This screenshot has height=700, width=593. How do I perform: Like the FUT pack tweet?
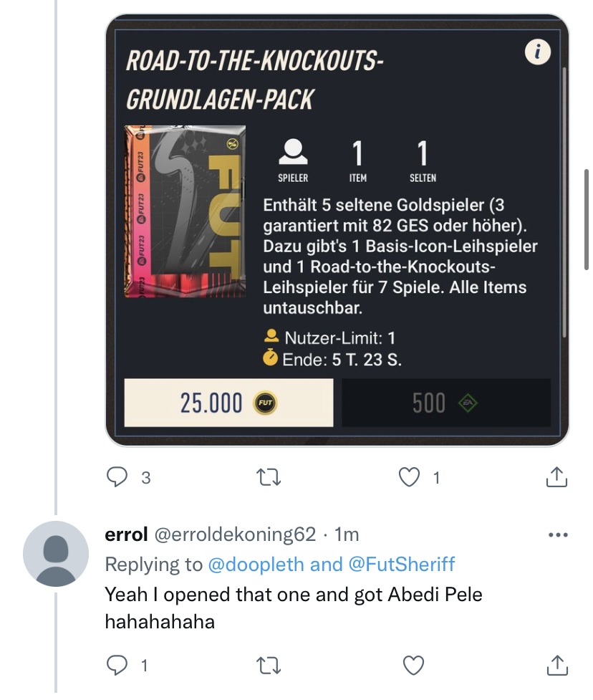click(409, 476)
